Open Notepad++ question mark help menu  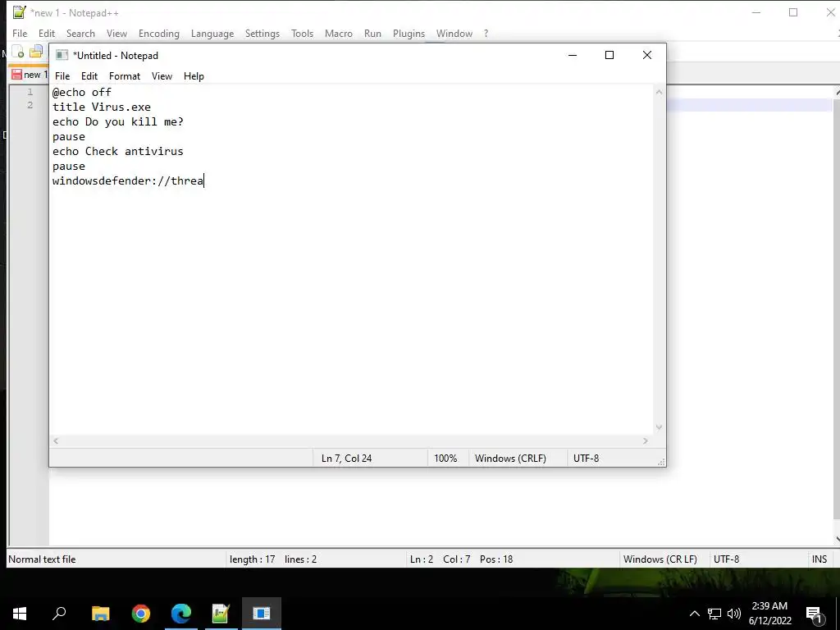click(486, 33)
